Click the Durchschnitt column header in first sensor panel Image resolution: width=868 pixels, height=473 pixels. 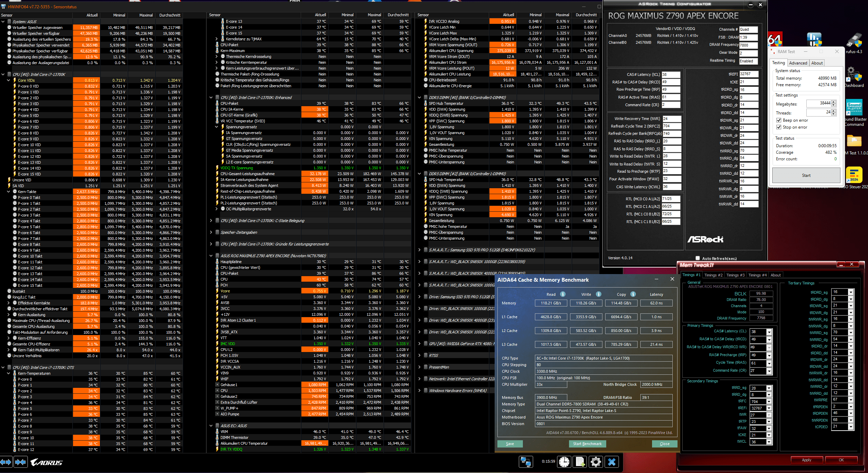click(x=169, y=15)
